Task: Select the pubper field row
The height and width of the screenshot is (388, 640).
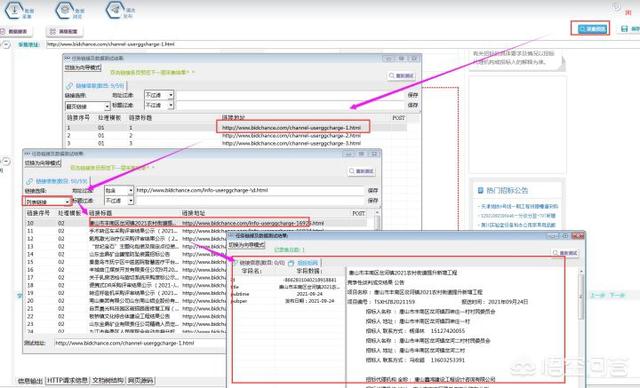Action: pos(287,301)
